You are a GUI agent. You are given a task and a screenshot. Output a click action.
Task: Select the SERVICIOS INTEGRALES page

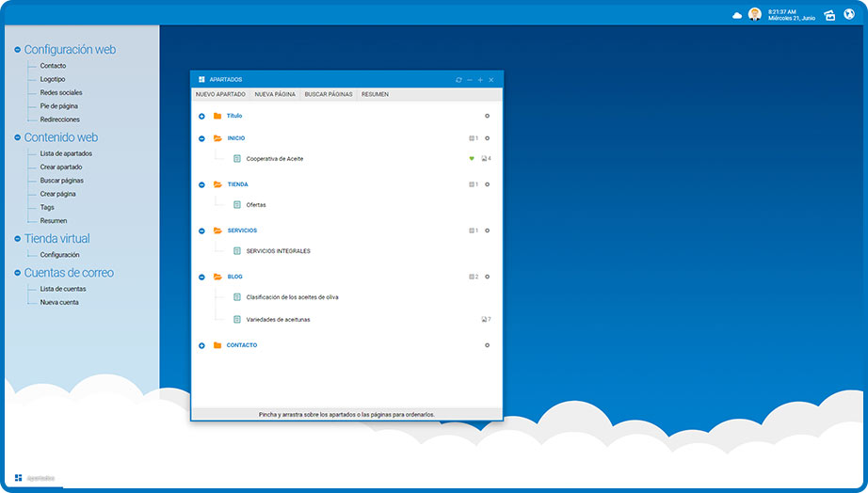[x=278, y=251]
